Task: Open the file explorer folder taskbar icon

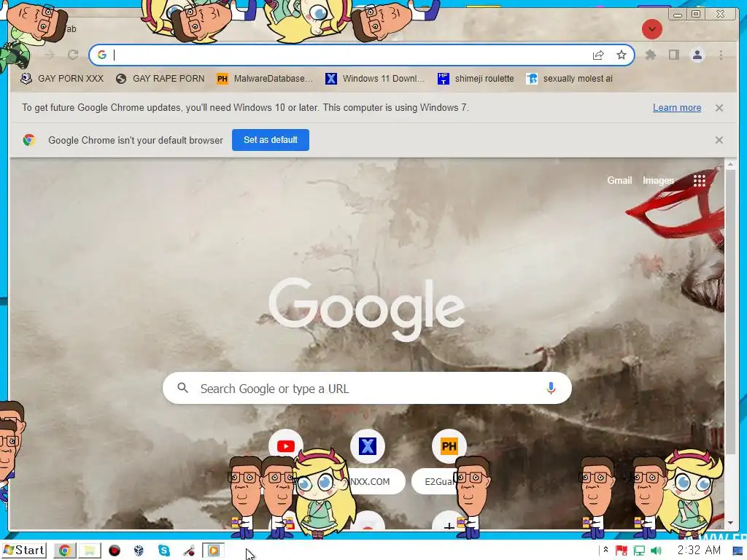Action: click(90, 551)
